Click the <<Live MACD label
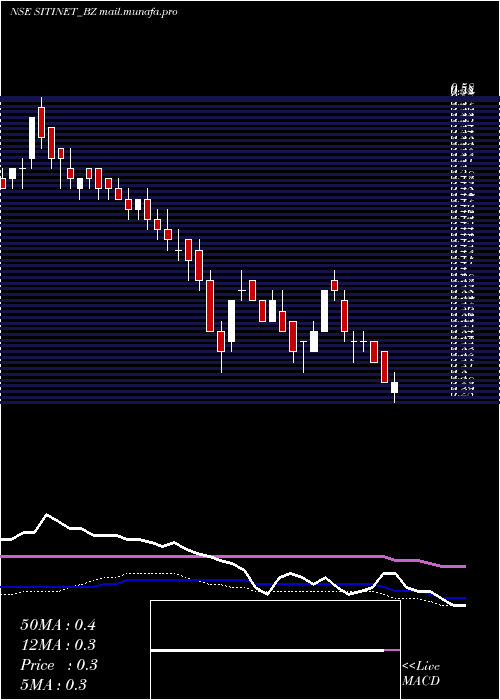 point(421,674)
